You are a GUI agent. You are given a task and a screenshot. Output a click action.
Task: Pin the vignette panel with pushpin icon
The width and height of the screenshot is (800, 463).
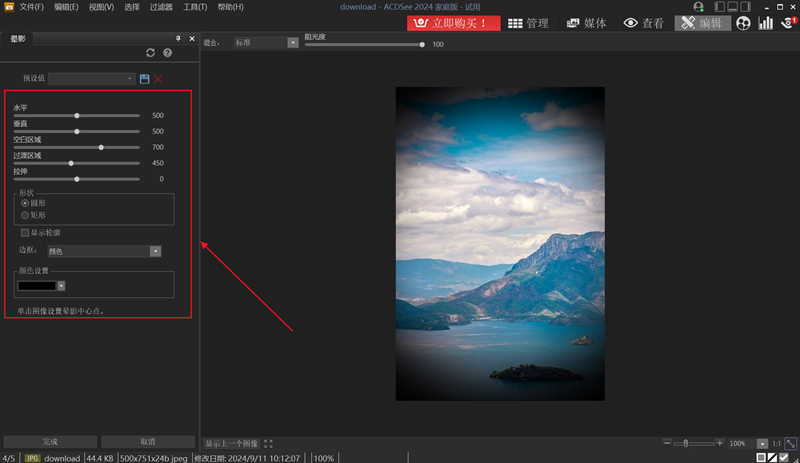[178, 38]
